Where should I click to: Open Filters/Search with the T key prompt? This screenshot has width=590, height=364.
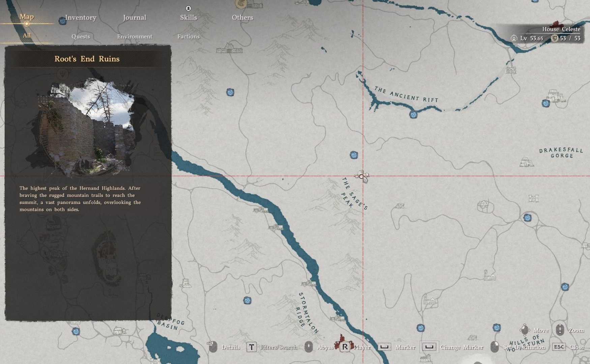272,347
